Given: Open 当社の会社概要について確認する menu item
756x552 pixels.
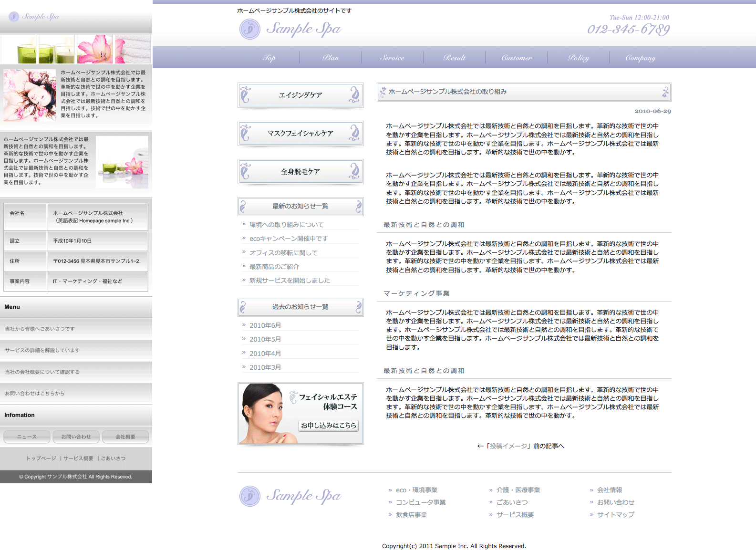Looking at the screenshot, I should pos(42,372).
